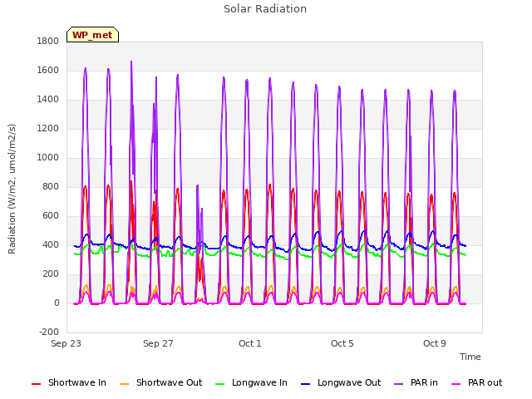Click the 1000 y-axis tick label
Screen dimensions: 532x399
point(48,157)
